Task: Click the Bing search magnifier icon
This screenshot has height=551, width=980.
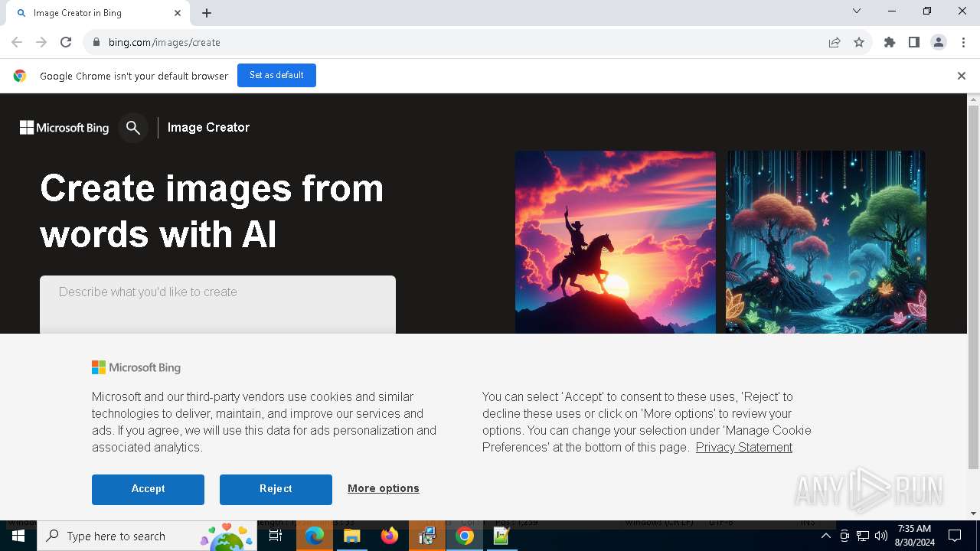Action: point(133,128)
